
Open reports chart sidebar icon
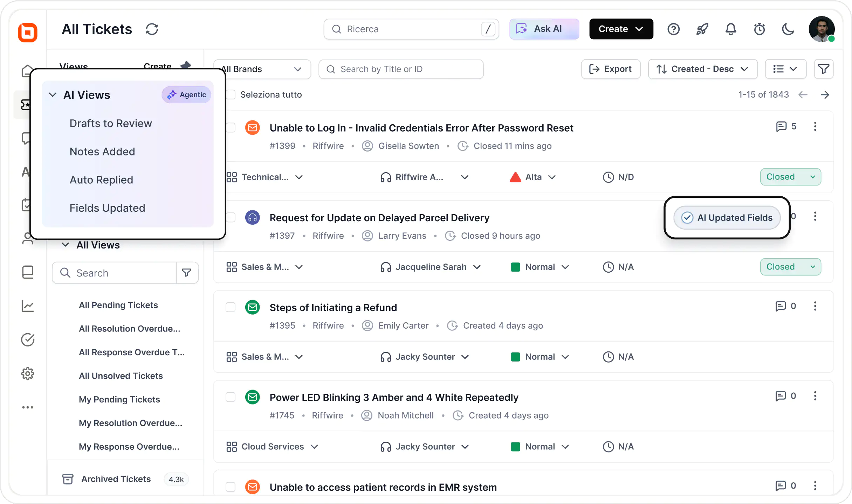tap(28, 306)
